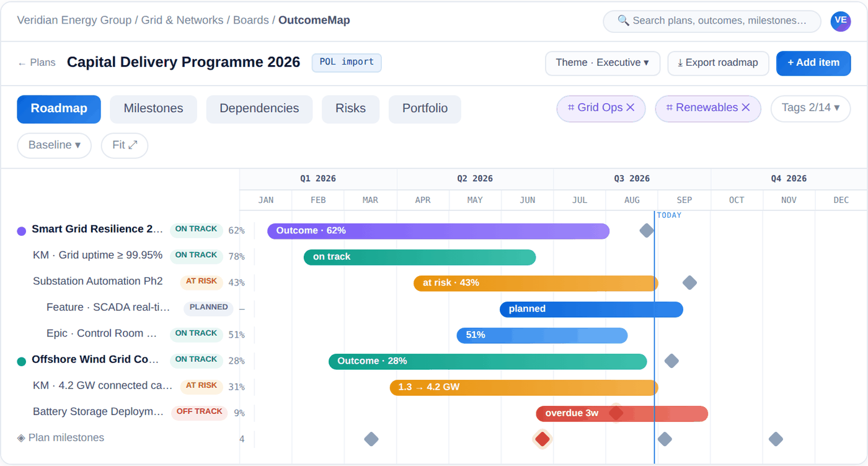Screen dimensions: 868x466
Task: Click the purple Smart Grid Resilience outcome dot
Action: pyautogui.click(x=22, y=231)
